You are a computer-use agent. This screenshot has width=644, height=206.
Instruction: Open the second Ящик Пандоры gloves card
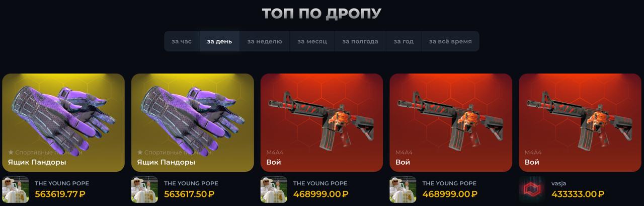pos(193,123)
